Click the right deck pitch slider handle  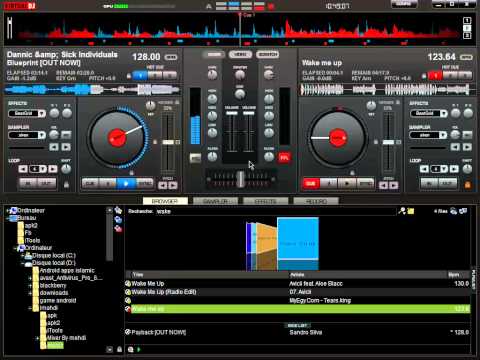pyautogui.click(x=388, y=142)
